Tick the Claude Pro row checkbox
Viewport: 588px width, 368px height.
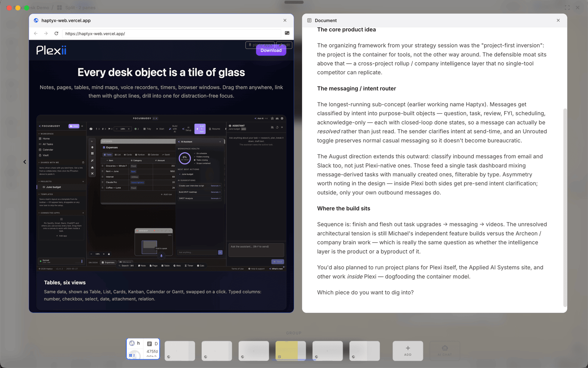coord(103,182)
